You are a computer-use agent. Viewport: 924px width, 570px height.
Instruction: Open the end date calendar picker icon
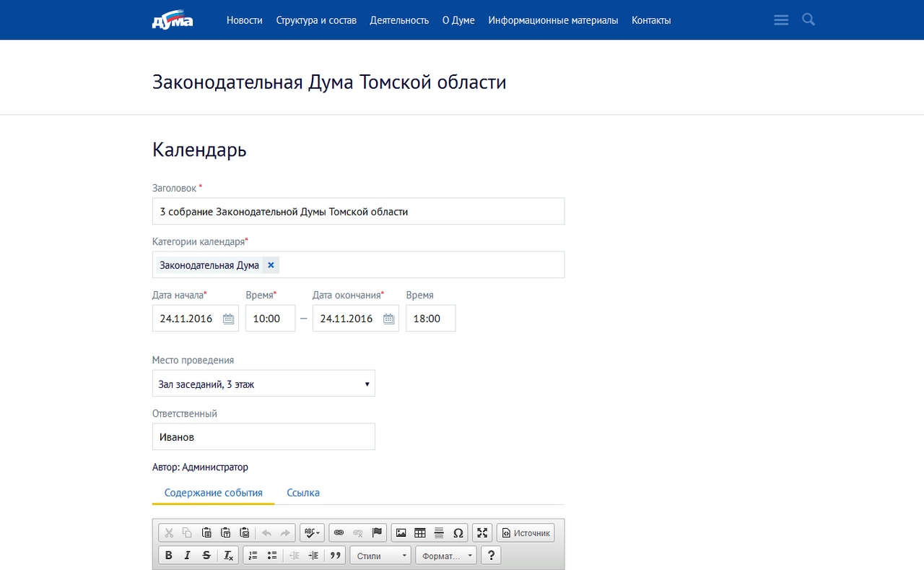click(x=388, y=319)
